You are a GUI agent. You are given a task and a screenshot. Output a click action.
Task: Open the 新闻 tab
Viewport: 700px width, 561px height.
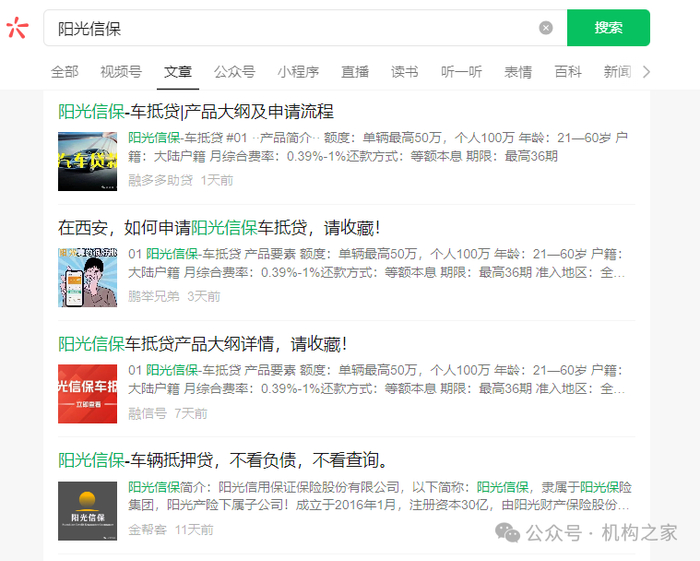(x=617, y=71)
